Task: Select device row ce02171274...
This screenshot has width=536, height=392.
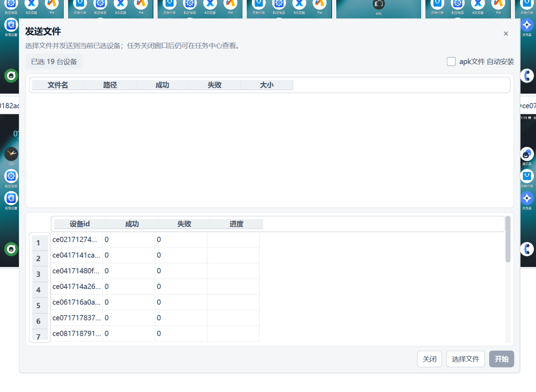Action: [x=155, y=239]
